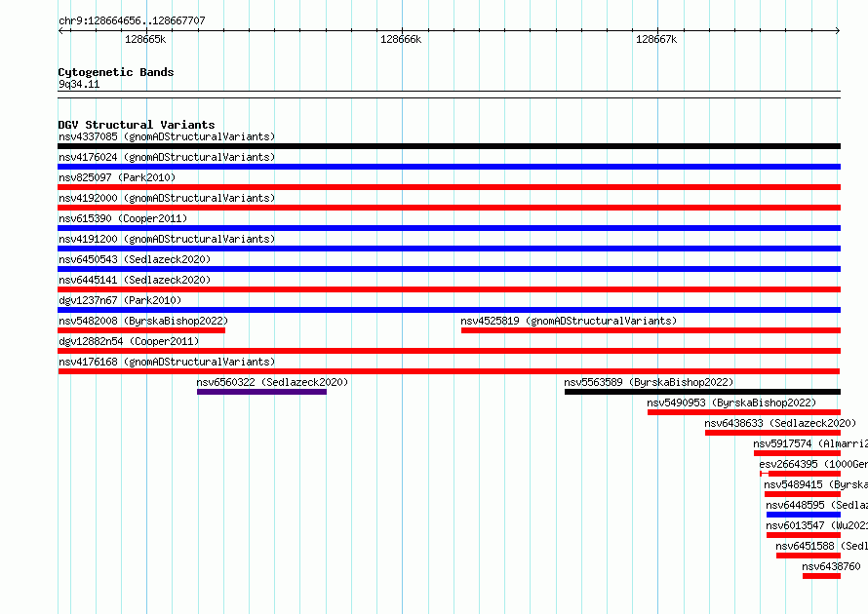Open the nsv5917574 variant label
The image size is (868, 614).
[810, 443]
